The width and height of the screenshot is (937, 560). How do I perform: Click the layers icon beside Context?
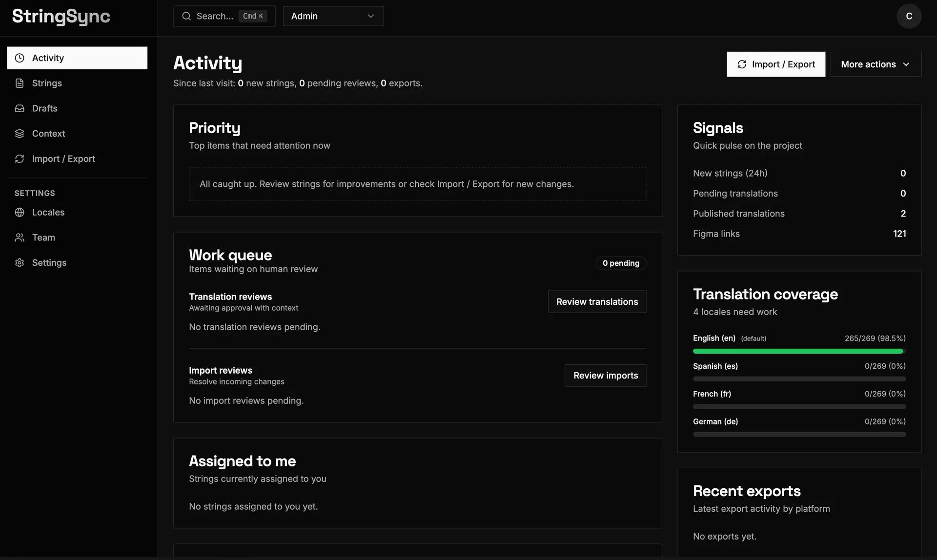pyautogui.click(x=20, y=134)
